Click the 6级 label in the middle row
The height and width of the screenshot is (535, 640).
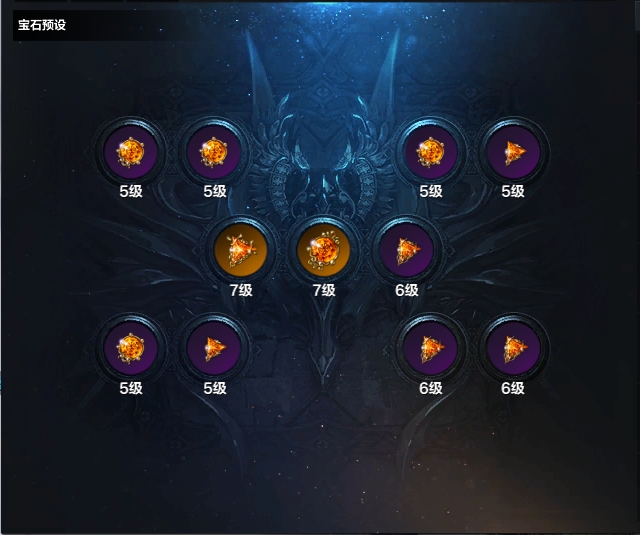pos(407,290)
